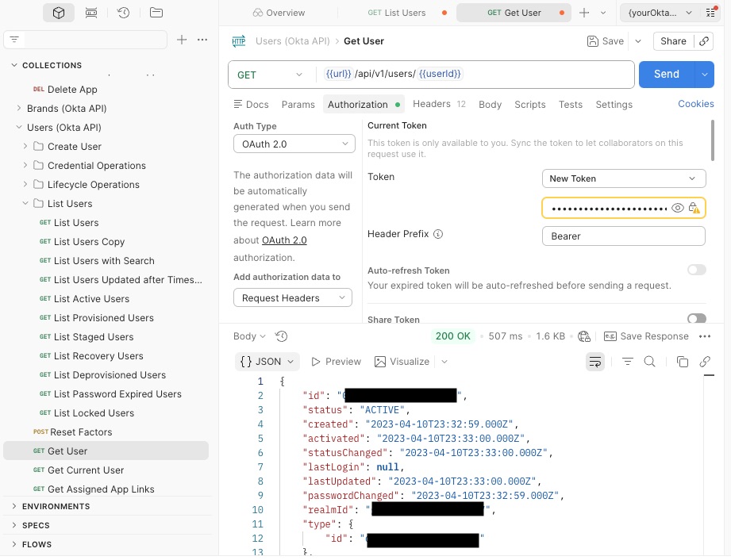Expand the Credential Operations folder
Viewport: 731px width, 560px height.
coord(25,166)
